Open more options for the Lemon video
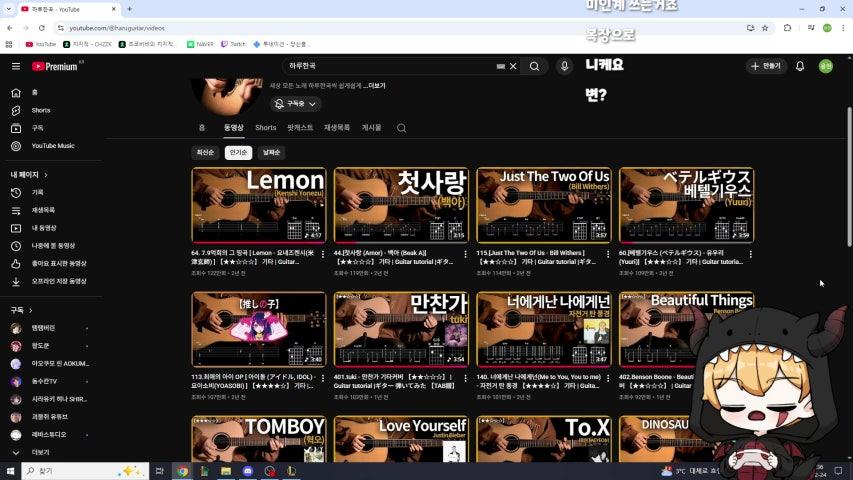 pyautogui.click(x=323, y=254)
